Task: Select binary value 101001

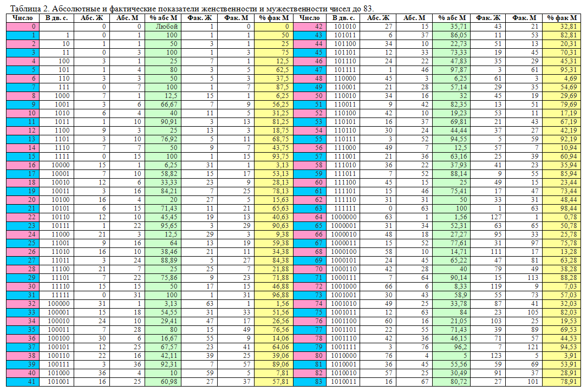Action: click(58, 382)
